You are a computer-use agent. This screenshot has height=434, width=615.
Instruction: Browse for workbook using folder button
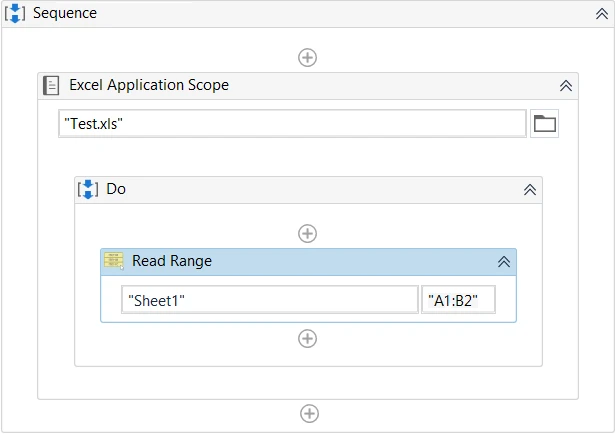pyautogui.click(x=544, y=124)
